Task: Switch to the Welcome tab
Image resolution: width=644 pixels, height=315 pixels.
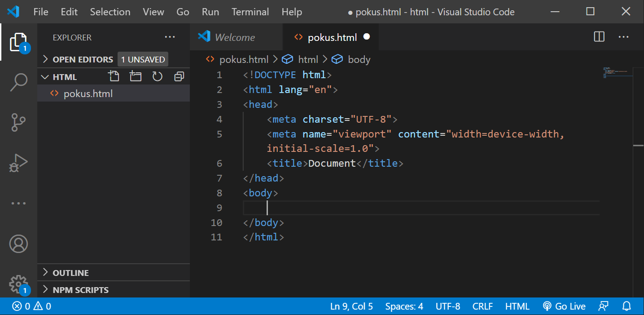Action: [x=237, y=37]
